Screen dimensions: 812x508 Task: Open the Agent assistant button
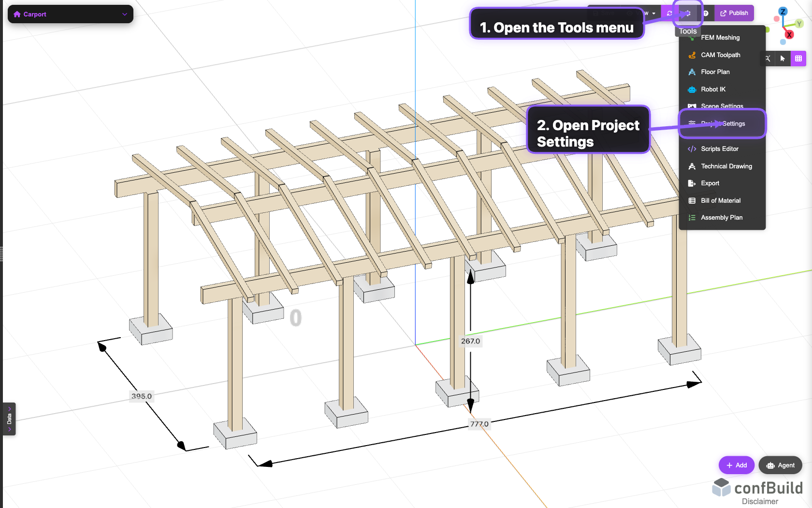(781, 465)
